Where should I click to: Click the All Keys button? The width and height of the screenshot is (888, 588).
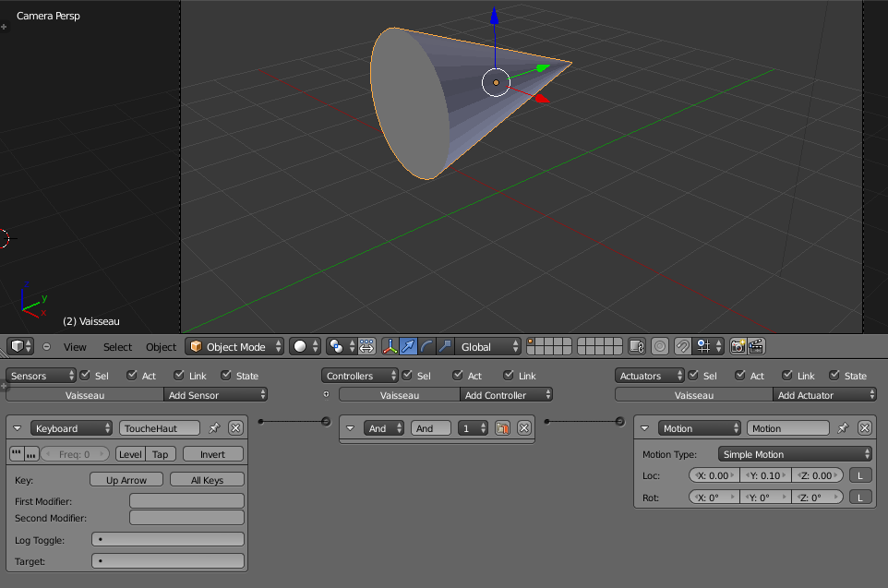[207, 480]
